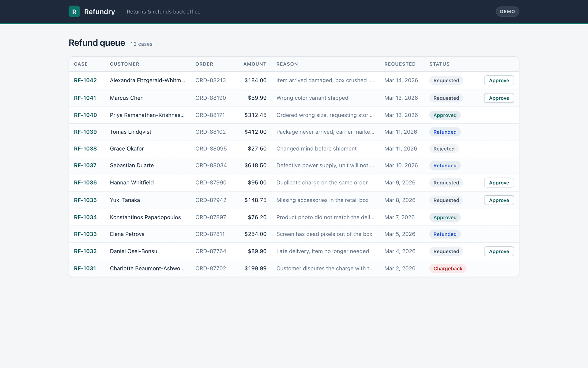Click reason 'Missing accessories in the retail box'
The width and height of the screenshot is (588, 368).
click(322, 200)
